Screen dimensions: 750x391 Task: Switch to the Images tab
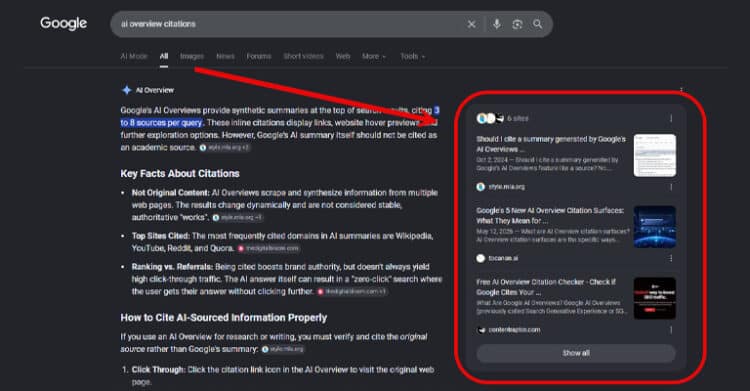click(192, 56)
